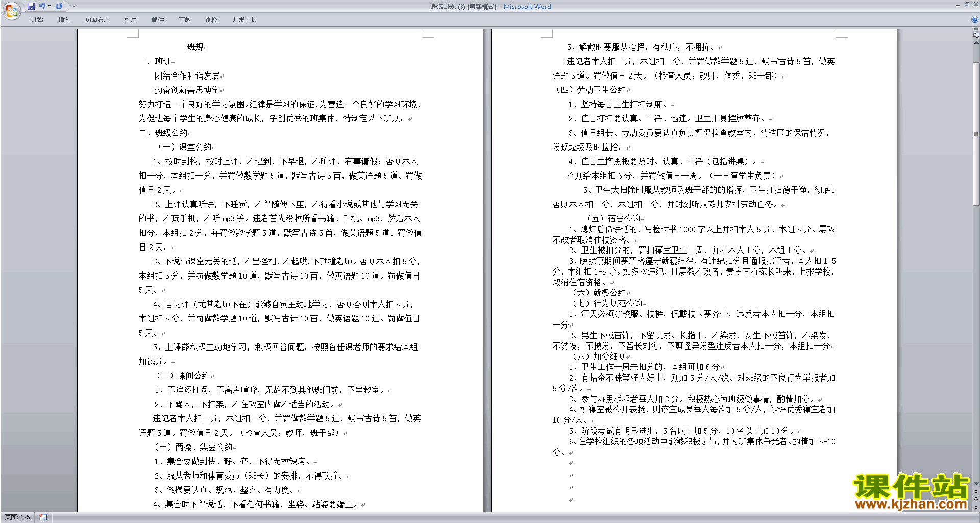The width and height of the screenshot is (980, 523).
Task: Open Microsoft Word Help
Action: 975,20
